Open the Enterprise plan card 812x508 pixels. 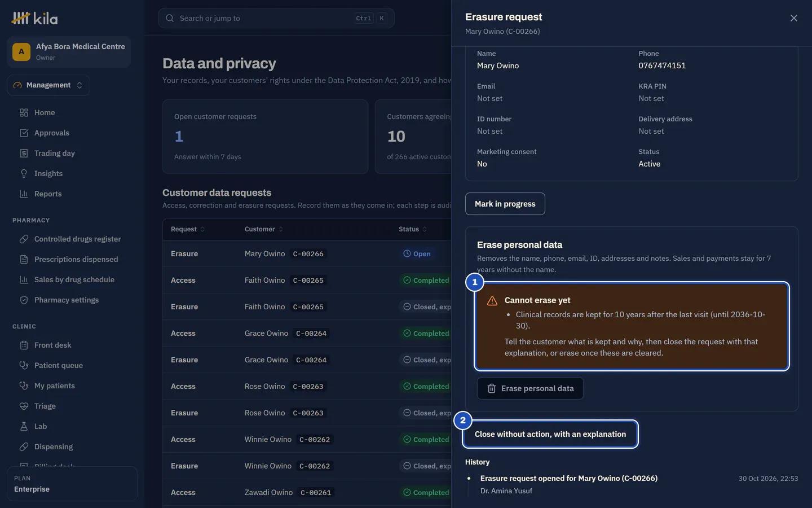coord(72,484)
